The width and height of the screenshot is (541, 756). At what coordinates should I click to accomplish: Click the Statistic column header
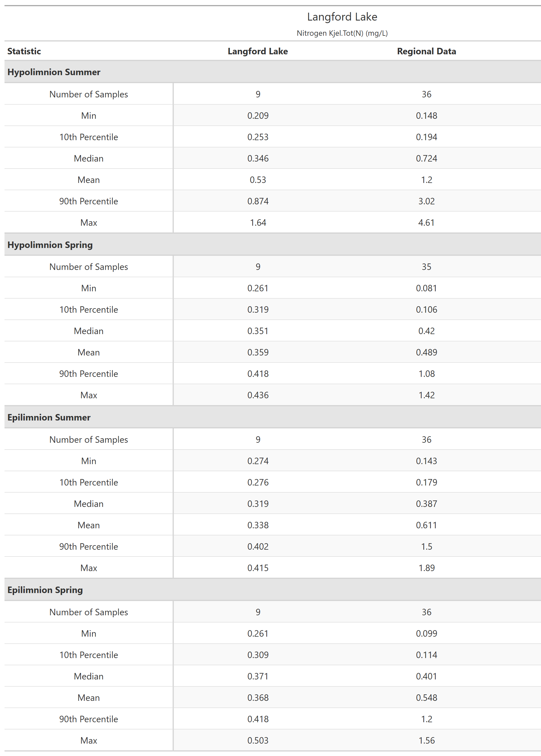tap(24, 51)
